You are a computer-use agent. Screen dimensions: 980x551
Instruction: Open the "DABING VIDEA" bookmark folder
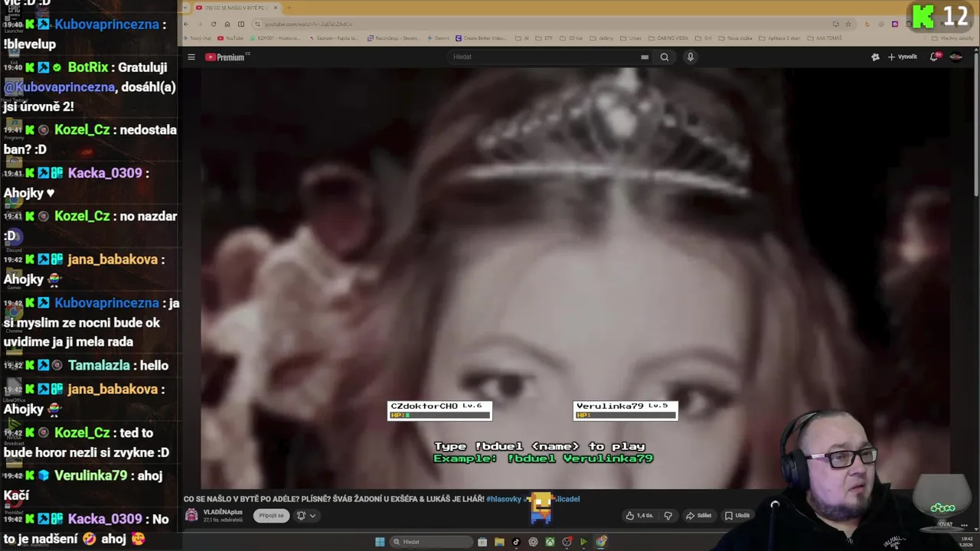pos(670,37)
